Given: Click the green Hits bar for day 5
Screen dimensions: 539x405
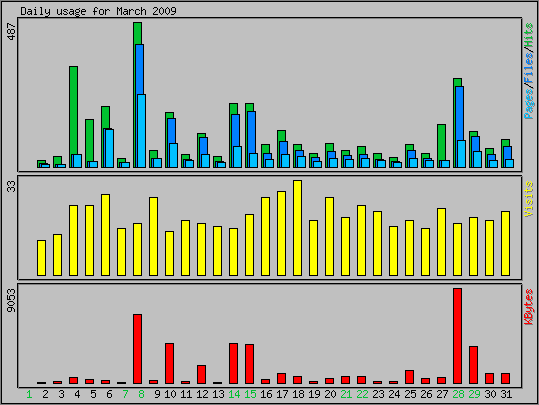Looking at the screenshot, I should (89, 140).
